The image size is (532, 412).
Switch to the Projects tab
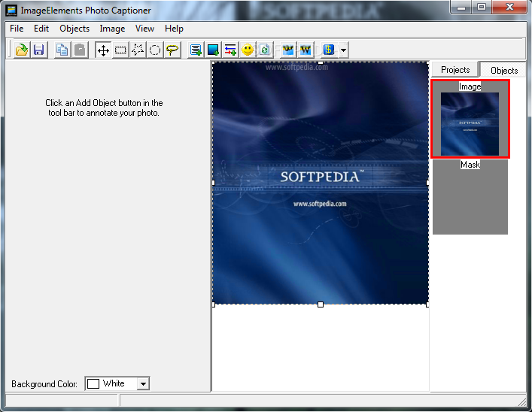coord(455,70)
